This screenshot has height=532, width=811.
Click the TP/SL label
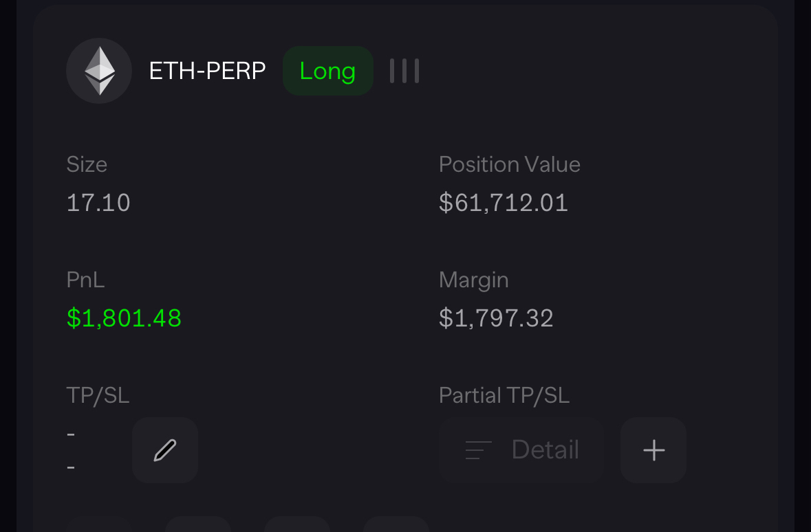(x=98, y=395)
